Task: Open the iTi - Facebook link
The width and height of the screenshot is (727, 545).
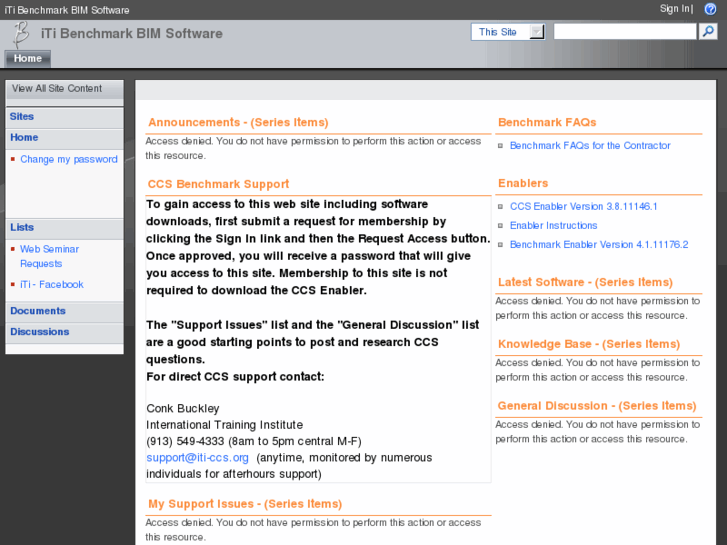Action: [x=51, y=284]
